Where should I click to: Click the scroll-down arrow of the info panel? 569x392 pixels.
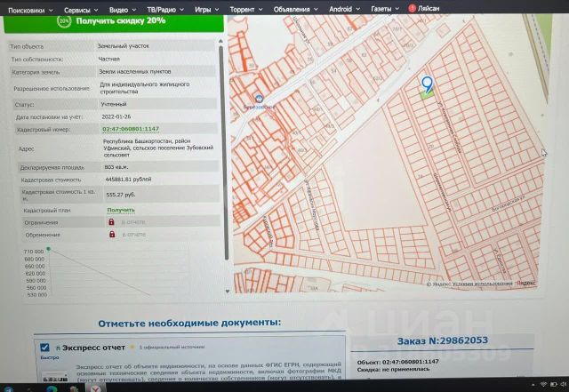[x=228, y=291]
